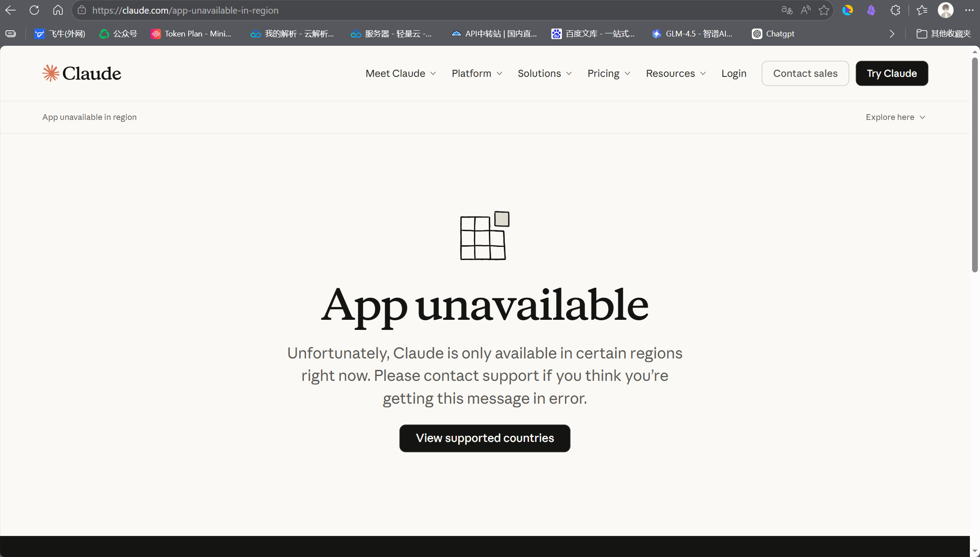Open the 公众号 bookmark
Screen dimensions: 980x557
click(x=118, y=34)
